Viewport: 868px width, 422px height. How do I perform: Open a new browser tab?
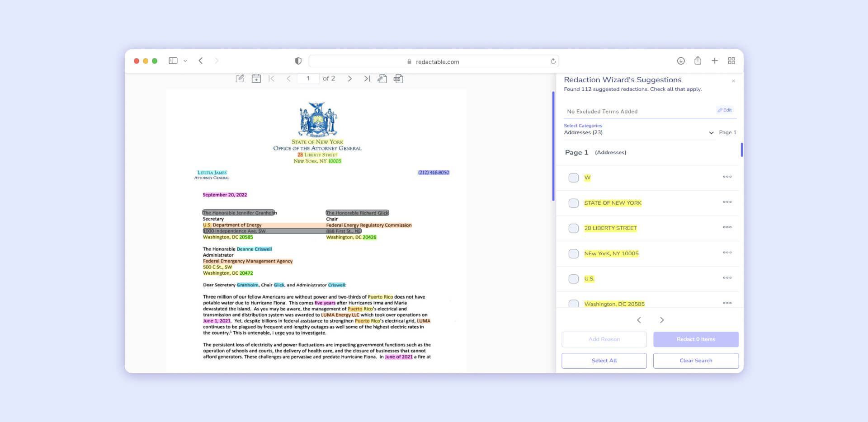coord(715,61)
